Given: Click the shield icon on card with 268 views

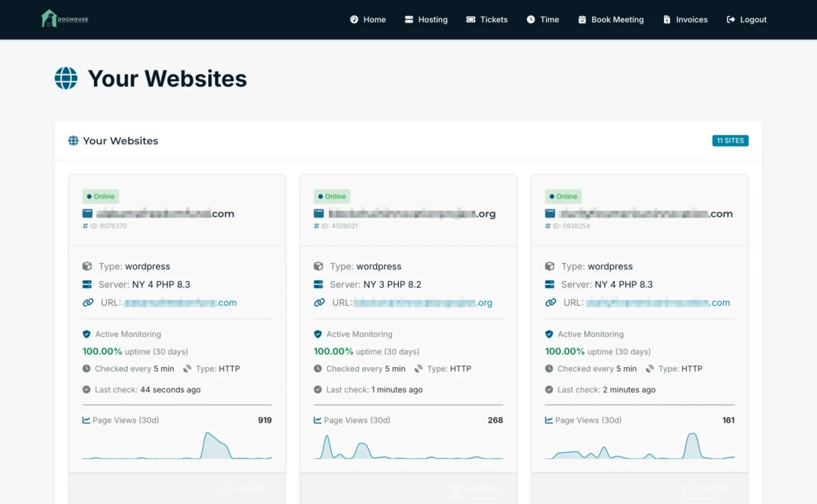Looking at the screenshot, I should tap(318, 334).
